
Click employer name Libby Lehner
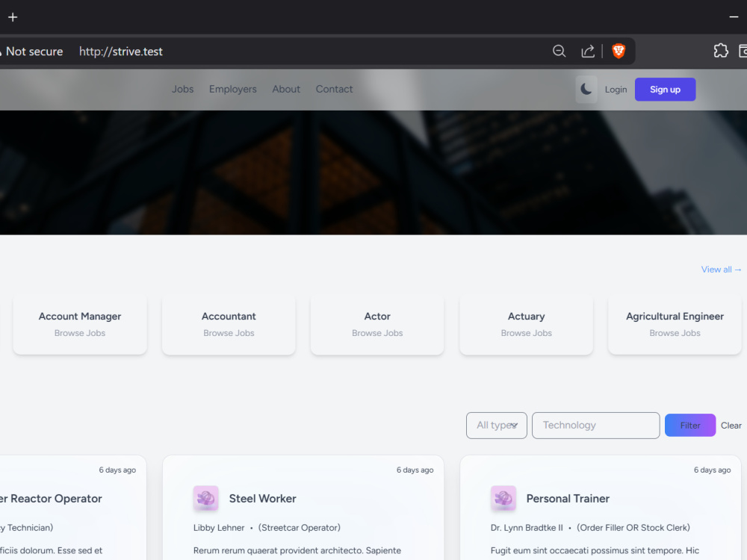(219, 528)
